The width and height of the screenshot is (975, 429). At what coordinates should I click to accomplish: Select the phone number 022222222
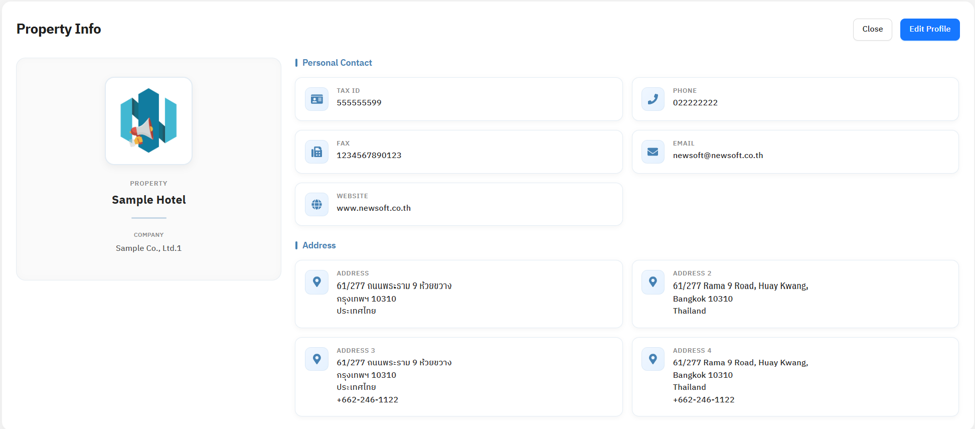695,103
